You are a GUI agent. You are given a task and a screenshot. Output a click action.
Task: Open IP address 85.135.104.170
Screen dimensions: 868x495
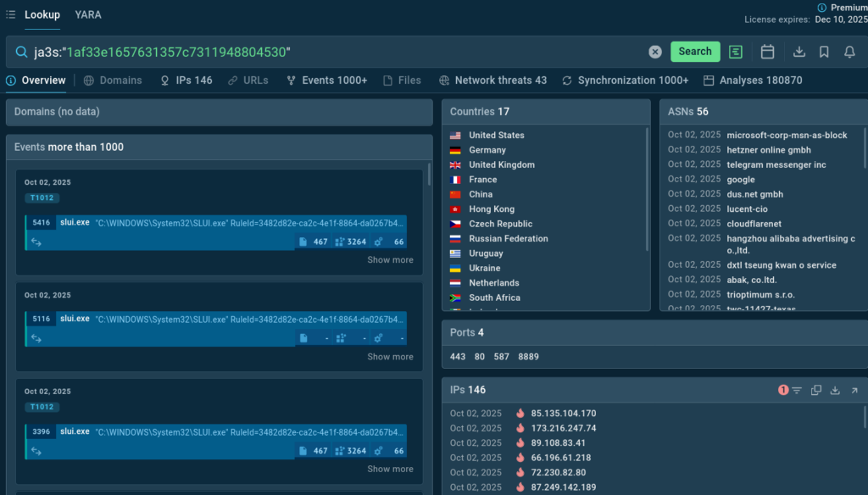tap(563, 414)
